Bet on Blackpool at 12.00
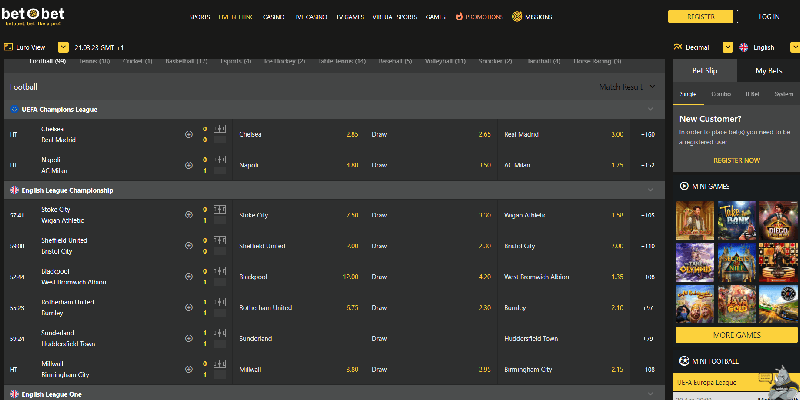 (x=299, y=277)
